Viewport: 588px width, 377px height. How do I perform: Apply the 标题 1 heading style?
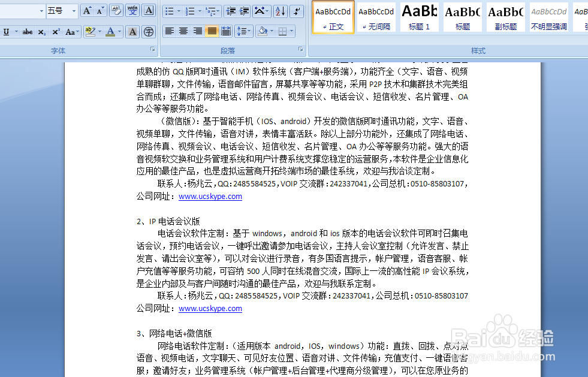pos(419,17)
